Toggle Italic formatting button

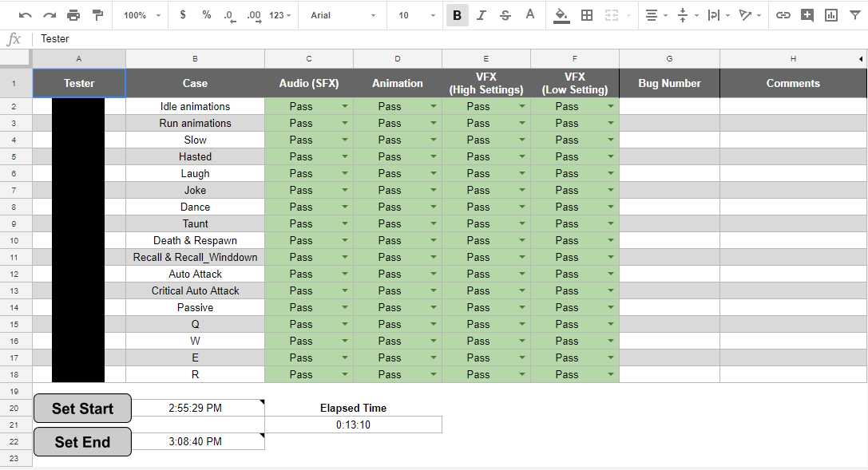481,15
